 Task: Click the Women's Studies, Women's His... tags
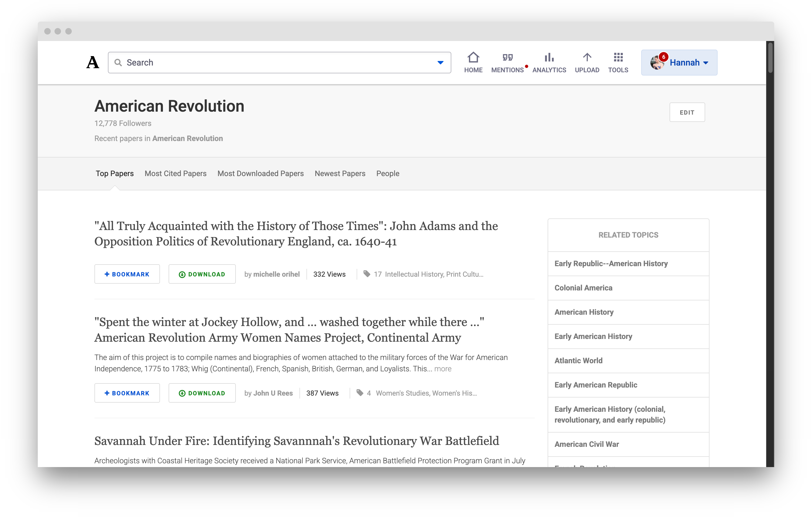click(x=426, y=393)
